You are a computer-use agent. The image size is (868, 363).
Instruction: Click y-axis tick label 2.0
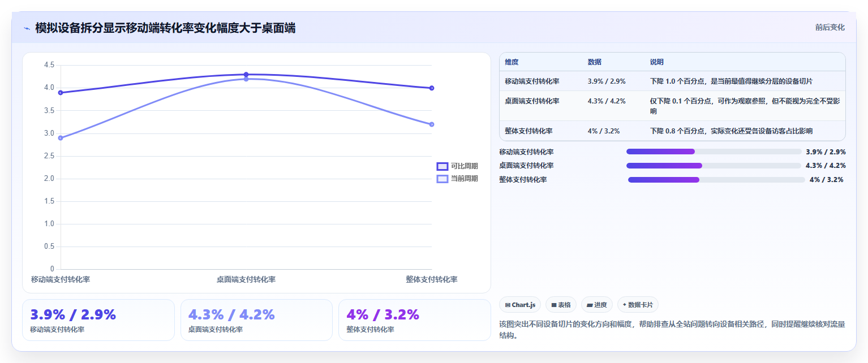pos(49,179)
